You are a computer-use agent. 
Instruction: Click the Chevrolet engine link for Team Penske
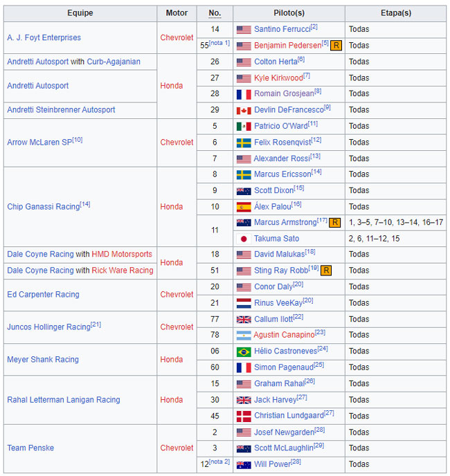[177, 448]
